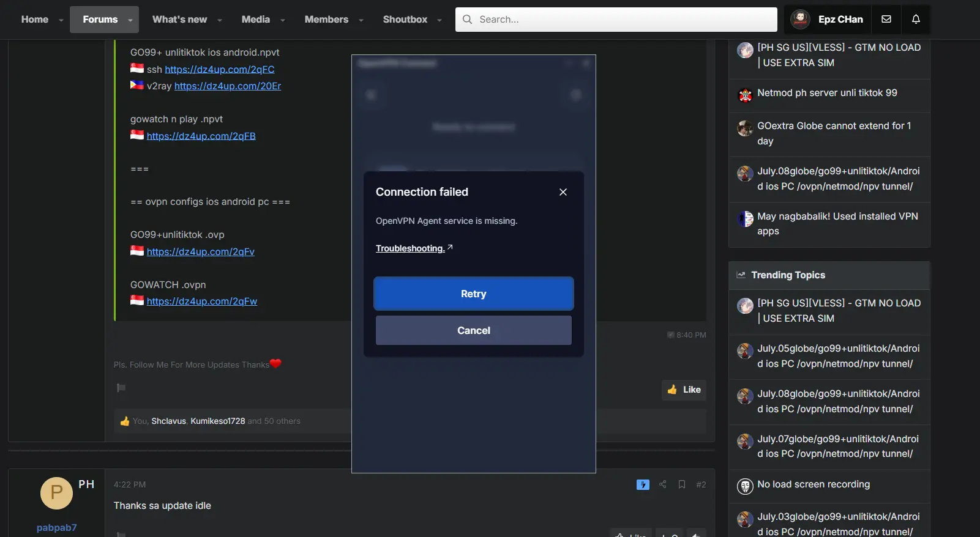The width and height of the screenshot is (980, 537).
Task: Click the search magnifier icon
Action: tap(467, 20)
